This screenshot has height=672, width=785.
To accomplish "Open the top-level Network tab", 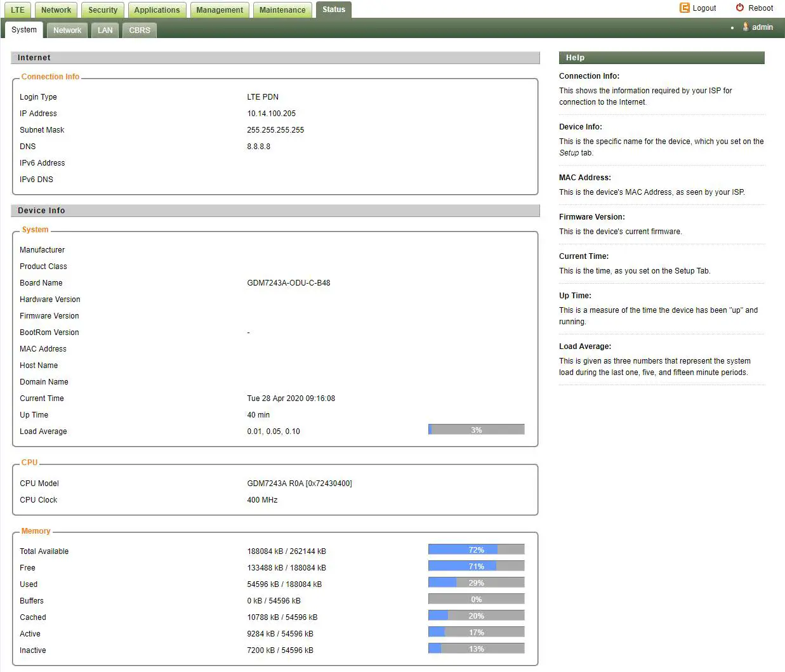I will click(x=56, y=10).
